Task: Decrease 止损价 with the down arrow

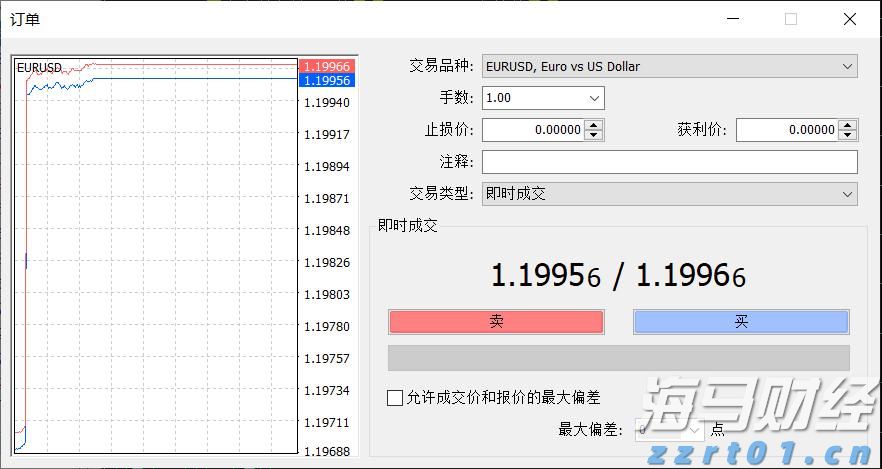Action: pos(594,135)
